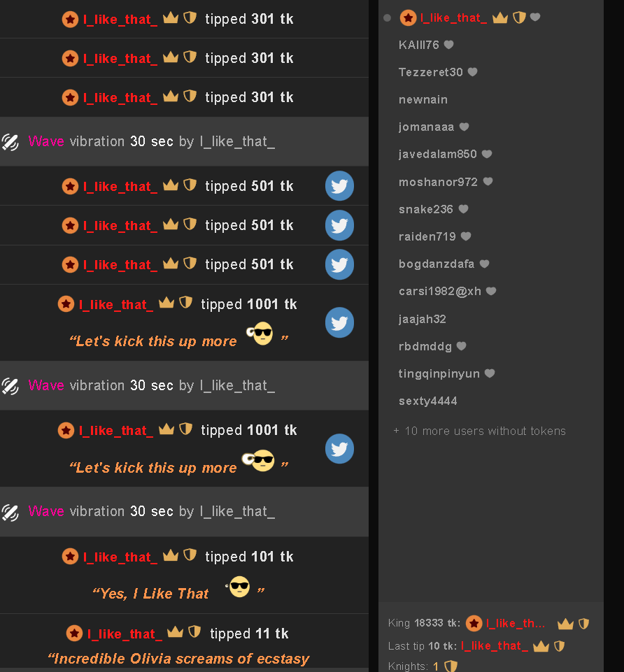This screenshot has height=672, width=624.
Task: Click the Wave label in last vibration notice
Action: coord(46,511)
